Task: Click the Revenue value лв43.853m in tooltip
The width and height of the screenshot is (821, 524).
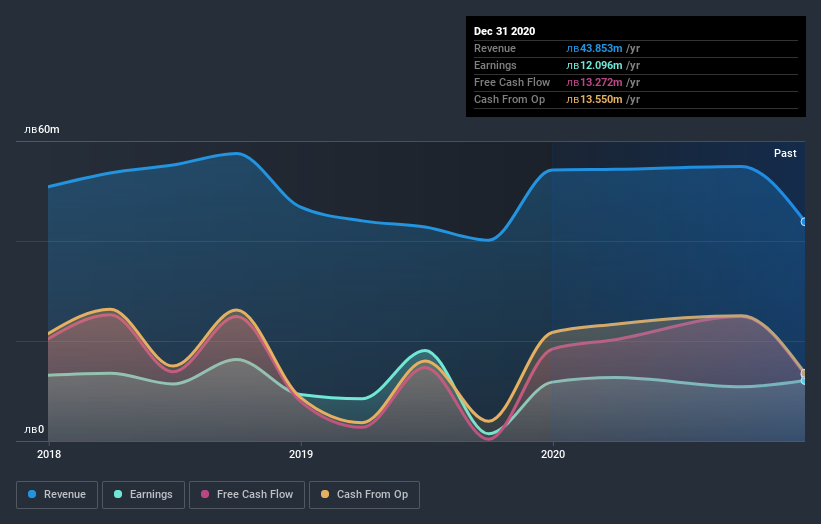Action: click(x=594, y=48)
